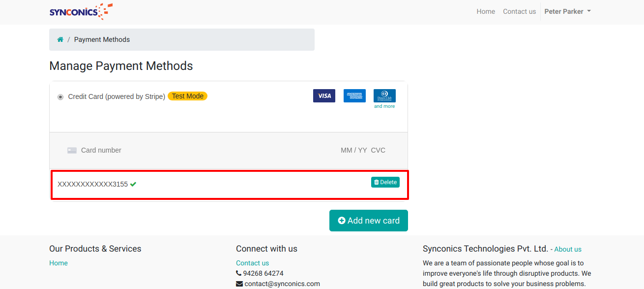Click the Synconics logo
The image size is (644, 289).
(81, 11)
